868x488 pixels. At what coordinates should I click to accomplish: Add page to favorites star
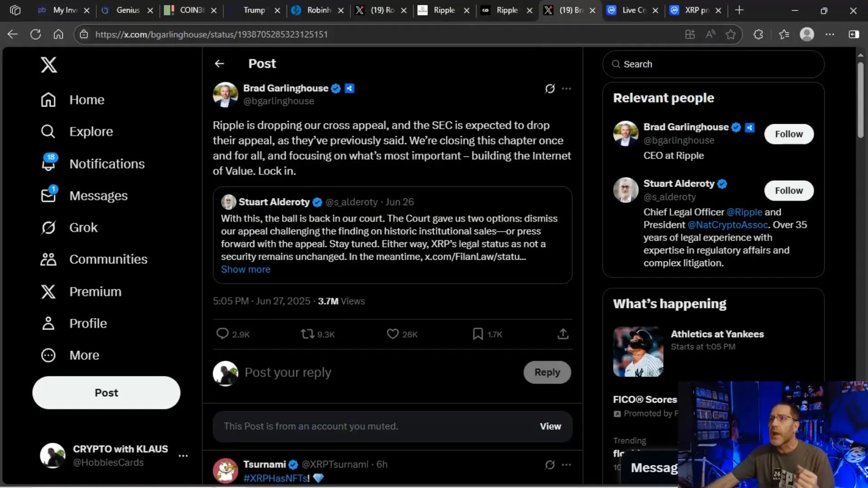click(731, 34)
